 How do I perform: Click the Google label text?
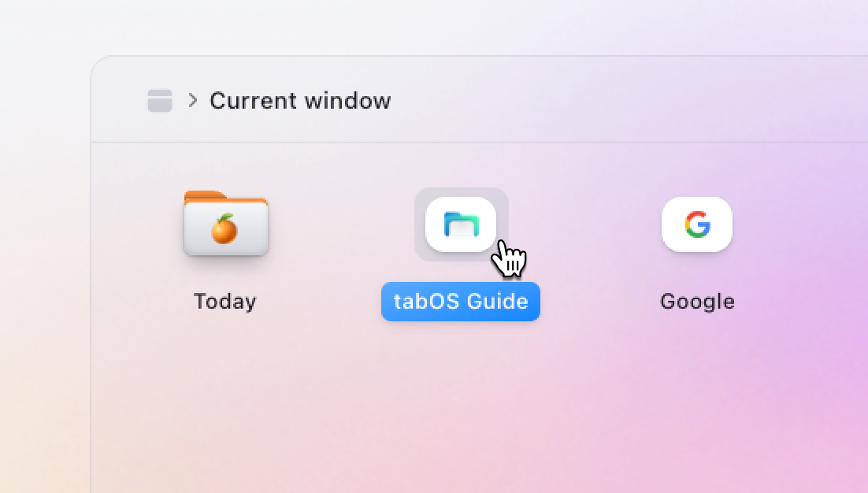(x=697, y=302)
